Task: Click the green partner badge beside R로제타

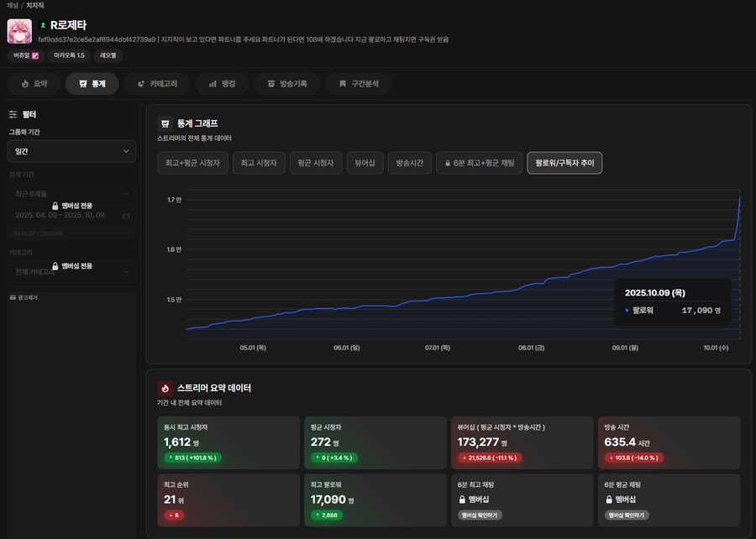Action: (43, 25)
